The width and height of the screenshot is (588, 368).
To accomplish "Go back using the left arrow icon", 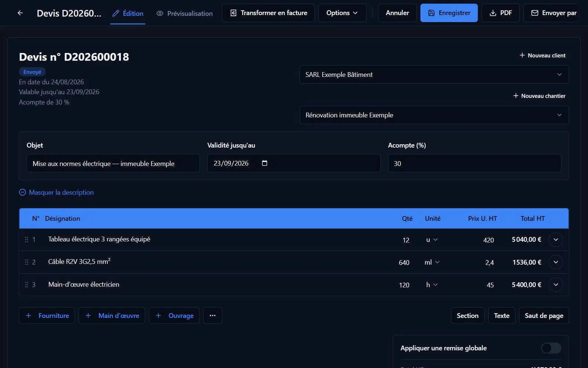I will (20, 13).
